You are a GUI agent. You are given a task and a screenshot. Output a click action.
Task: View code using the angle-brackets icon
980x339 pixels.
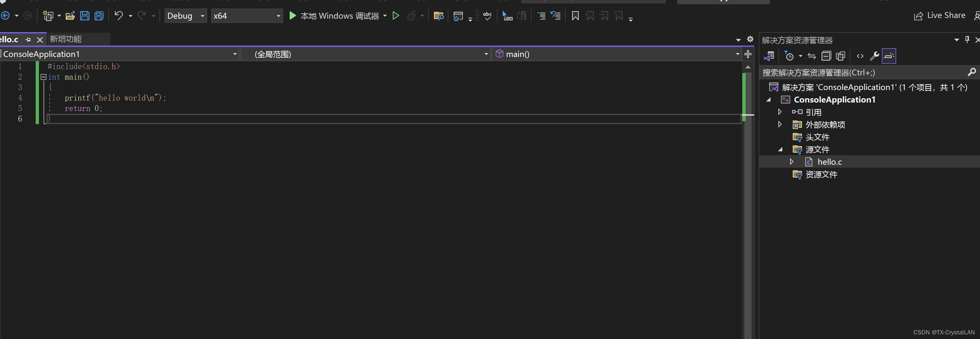[860, 56]
